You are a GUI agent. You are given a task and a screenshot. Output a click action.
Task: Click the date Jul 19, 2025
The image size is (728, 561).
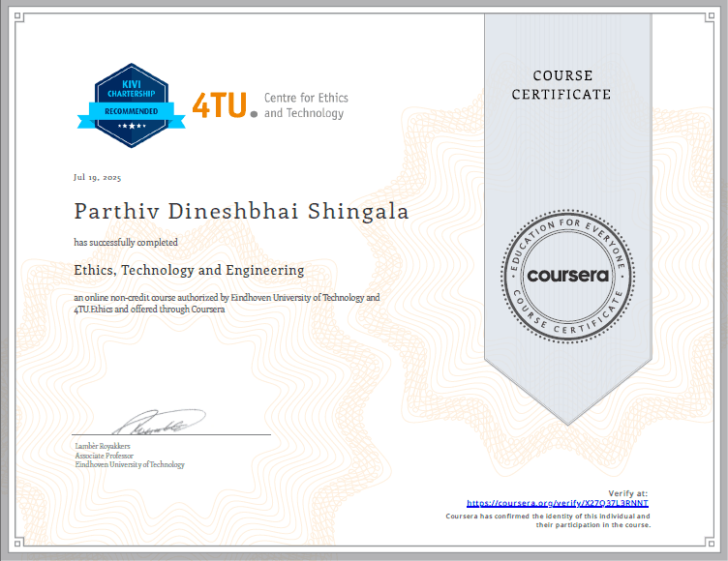tap(97, 177)
